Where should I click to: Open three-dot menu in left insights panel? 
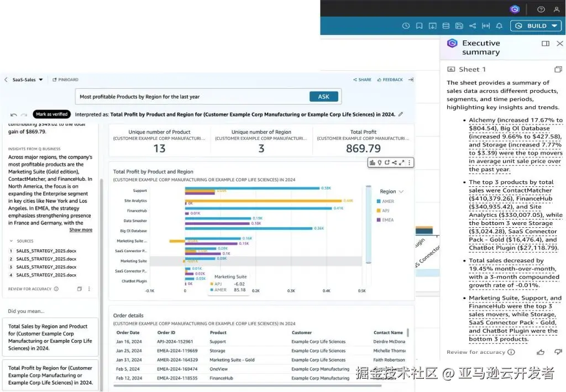(89, 289)
